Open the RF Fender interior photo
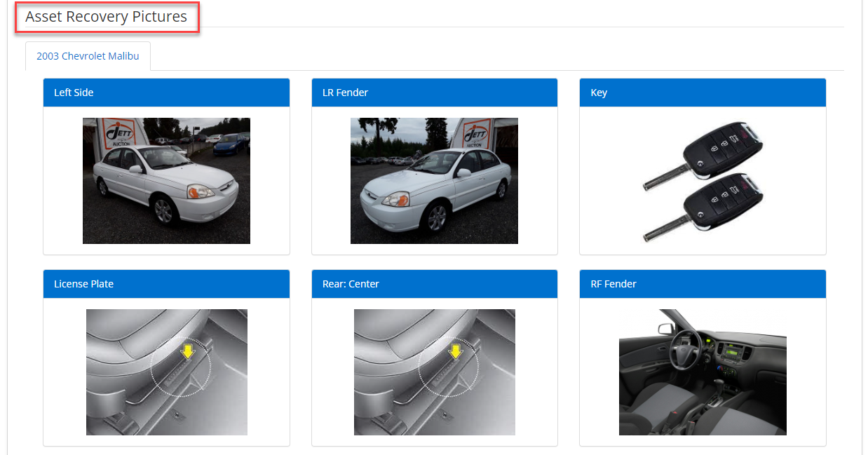The height and width of the screenshot is (455, 868). (703, 372)
